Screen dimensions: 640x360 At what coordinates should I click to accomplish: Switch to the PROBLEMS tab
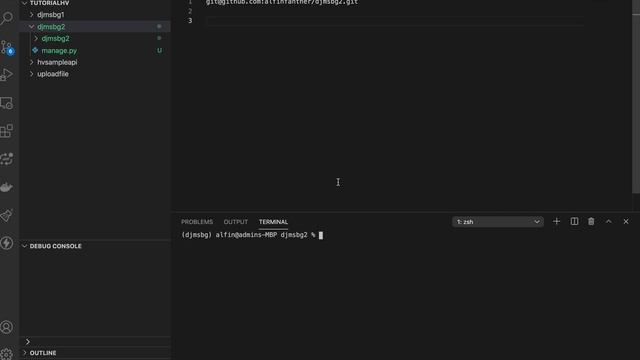coord(197,222)
